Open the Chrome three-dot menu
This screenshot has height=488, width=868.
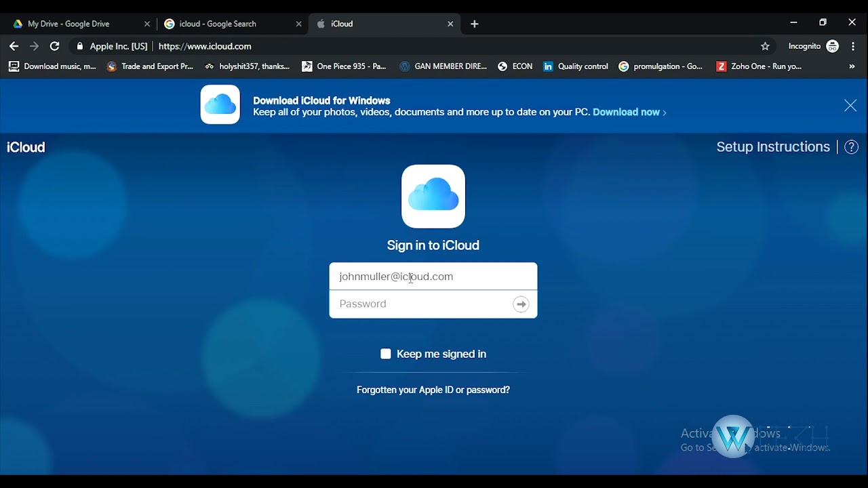click(853, 46)
